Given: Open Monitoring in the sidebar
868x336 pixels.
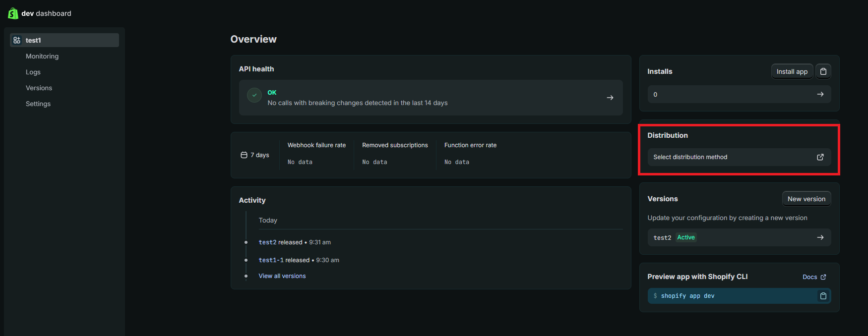Looking at the screenshot, I should click(42, 56).
